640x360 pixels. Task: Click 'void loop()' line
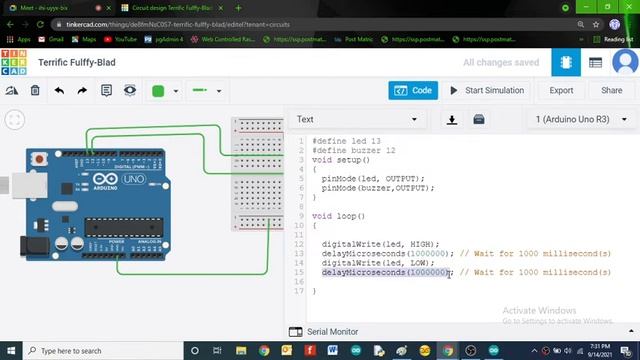click(338, 216)
